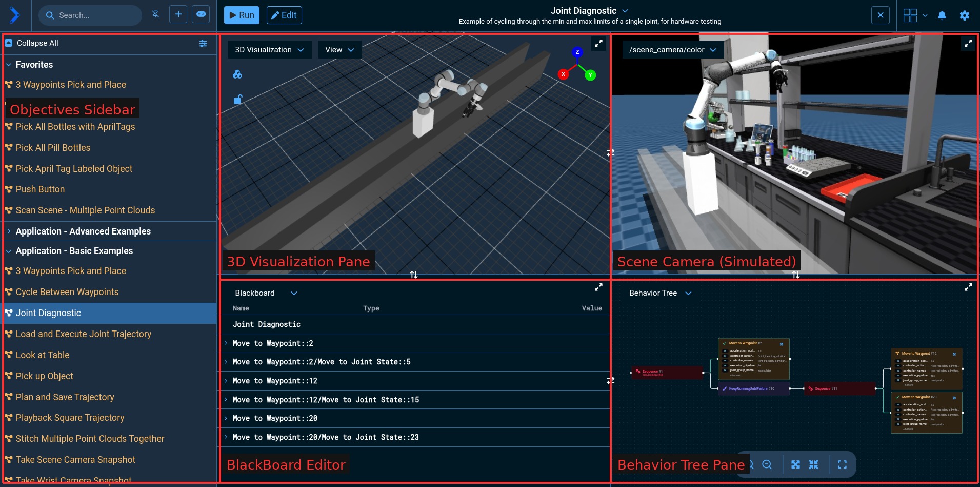
Task: Open the View menu in 3D pane
Action: (x=339, y=50)
